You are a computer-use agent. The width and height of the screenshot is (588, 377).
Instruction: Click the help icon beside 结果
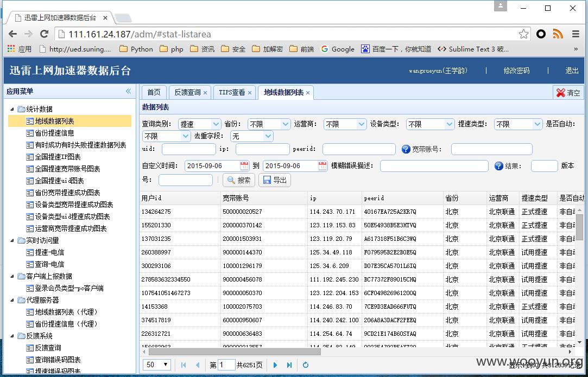(499, 165)
